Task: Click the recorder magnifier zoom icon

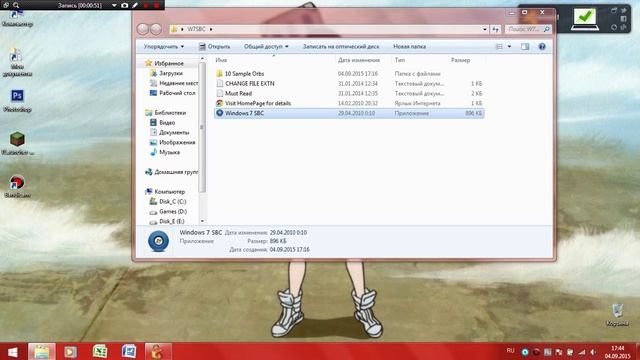Action: tap(16, 5)
